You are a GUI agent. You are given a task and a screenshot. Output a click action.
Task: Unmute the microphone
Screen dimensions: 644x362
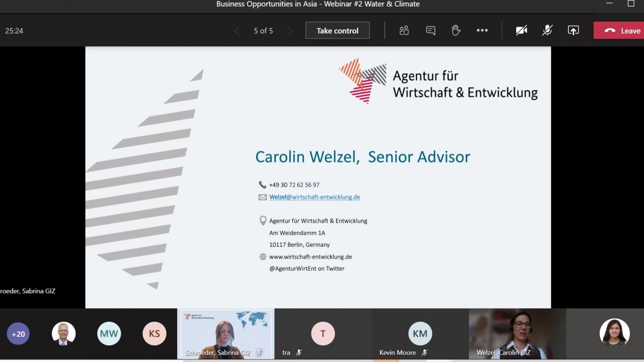(x=547, y=31)
